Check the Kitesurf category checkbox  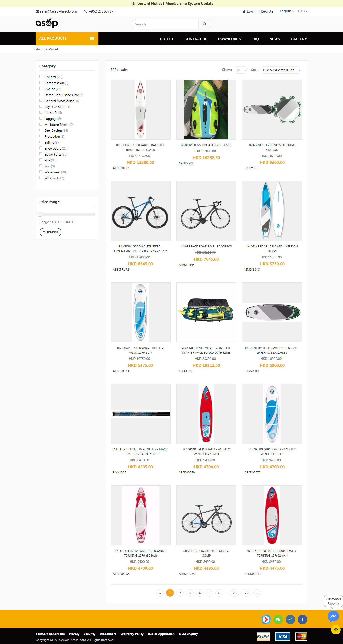tap(41, 112)
